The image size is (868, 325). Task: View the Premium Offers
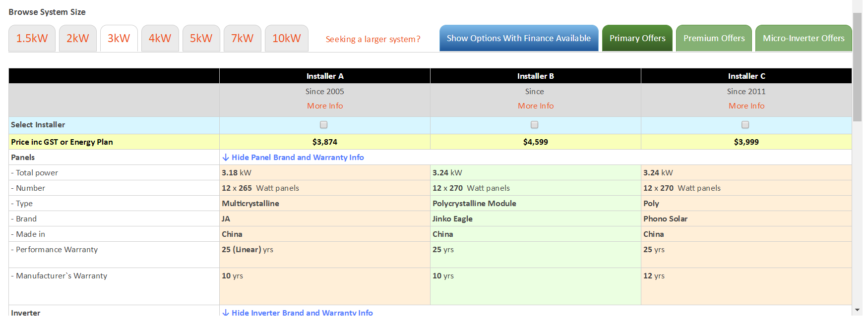click(x=714, y=38)
